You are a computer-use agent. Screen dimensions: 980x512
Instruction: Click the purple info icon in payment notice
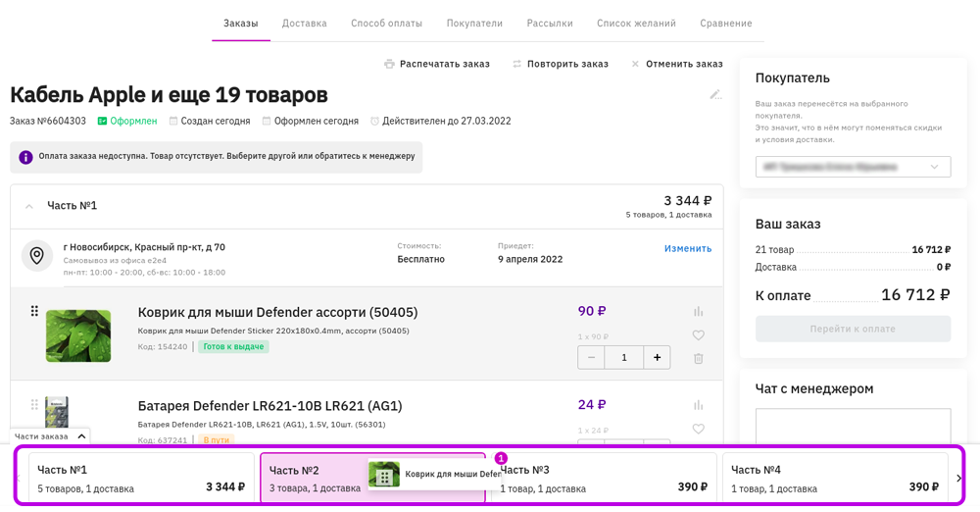tap(25, 157)
